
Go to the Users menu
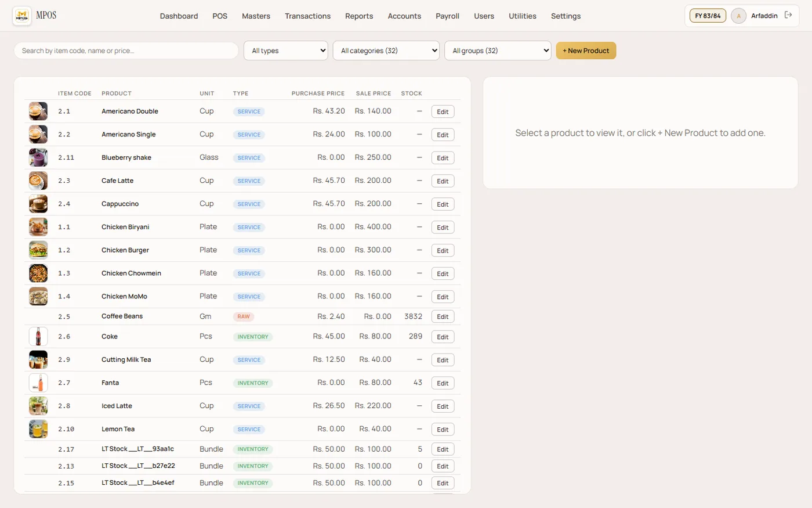484,16
